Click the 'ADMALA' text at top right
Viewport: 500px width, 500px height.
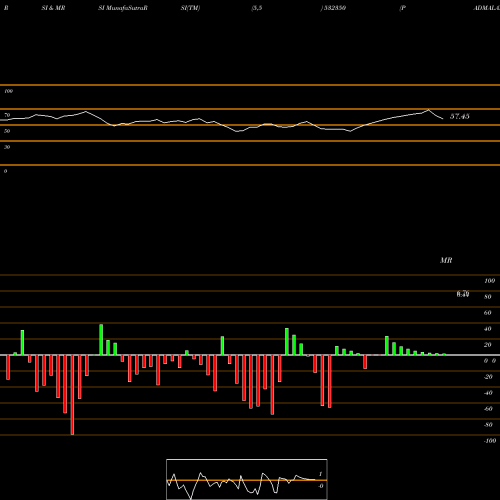coord(486,8)
